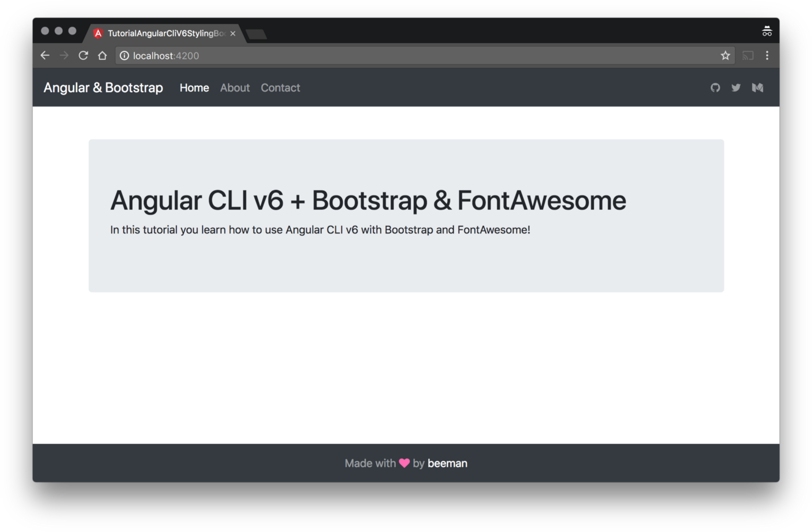Open the Chrome three-dot menu
Viewport: 812px width, 532px height.
pos(767,56)
